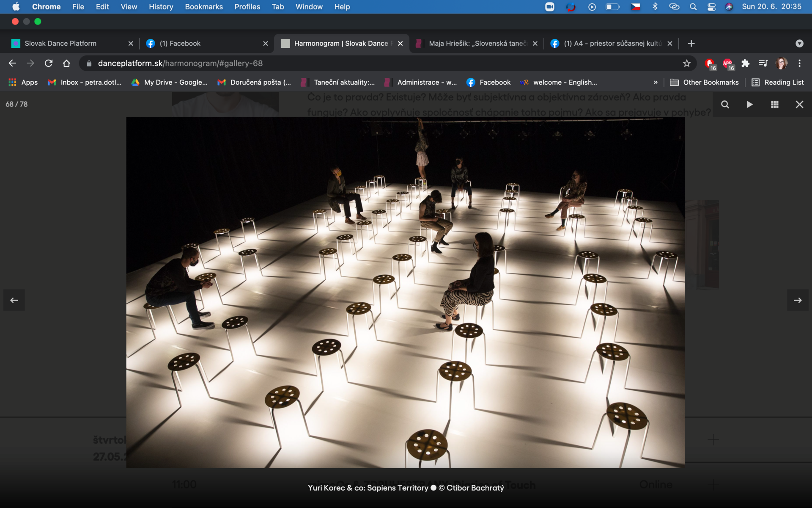Viewport: 812px width, 508px height.
Task: Open the Home page button
Action: 66,63
